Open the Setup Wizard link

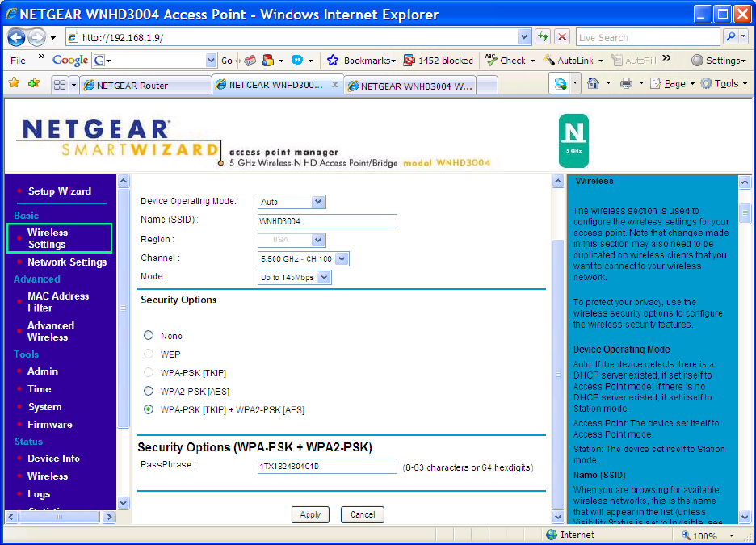click(x=60, y=191)
